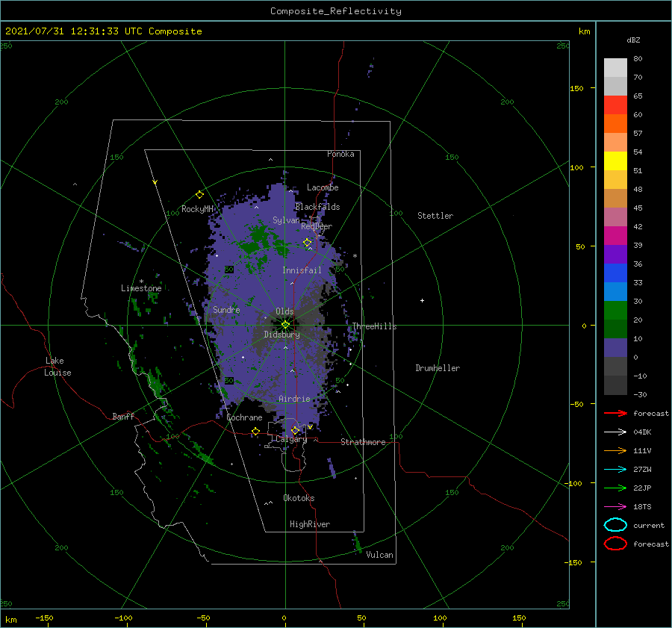This screenshot has width=672, height=628.
Task: Click the yellow diamond marker near RockyMH
Action: 199,195
